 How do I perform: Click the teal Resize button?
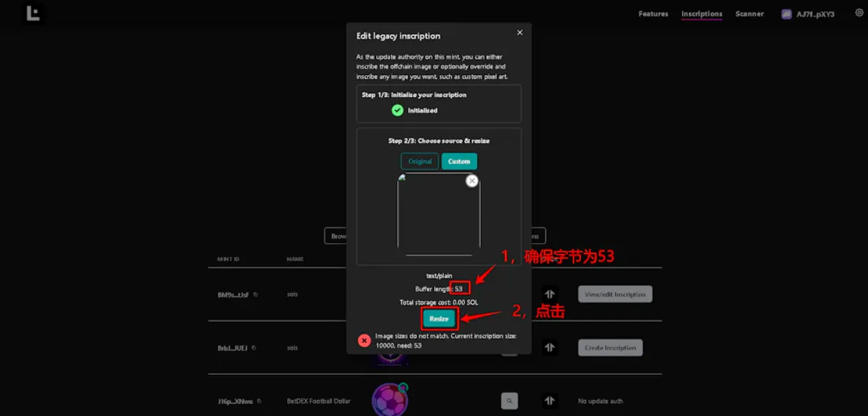tap(439, 318)
